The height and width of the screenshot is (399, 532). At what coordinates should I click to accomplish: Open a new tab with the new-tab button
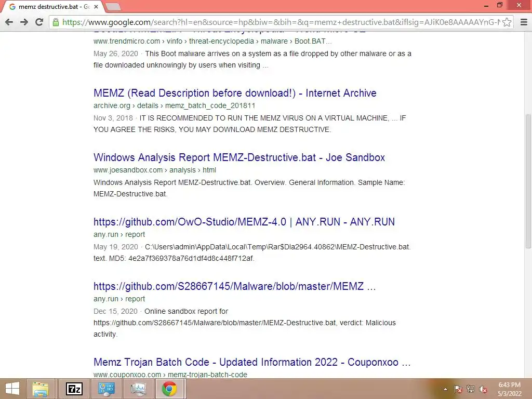[x=113, y=6]
